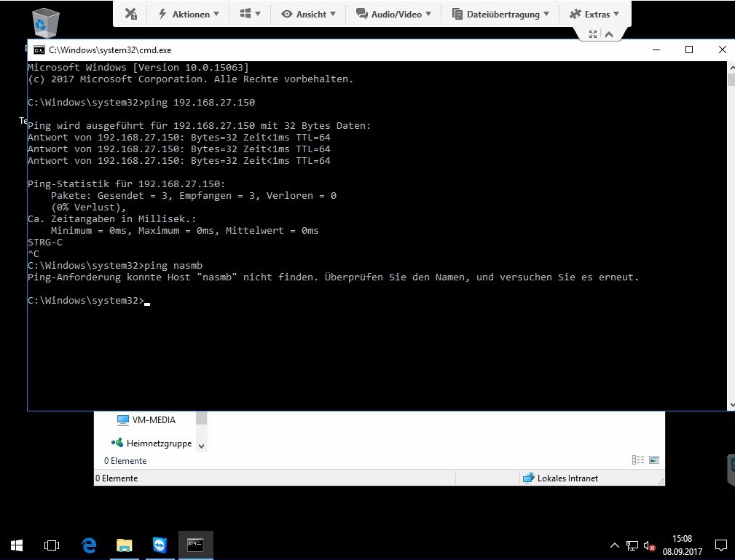
Task: Open the clock showing 15:08
Action: (682, 545)
